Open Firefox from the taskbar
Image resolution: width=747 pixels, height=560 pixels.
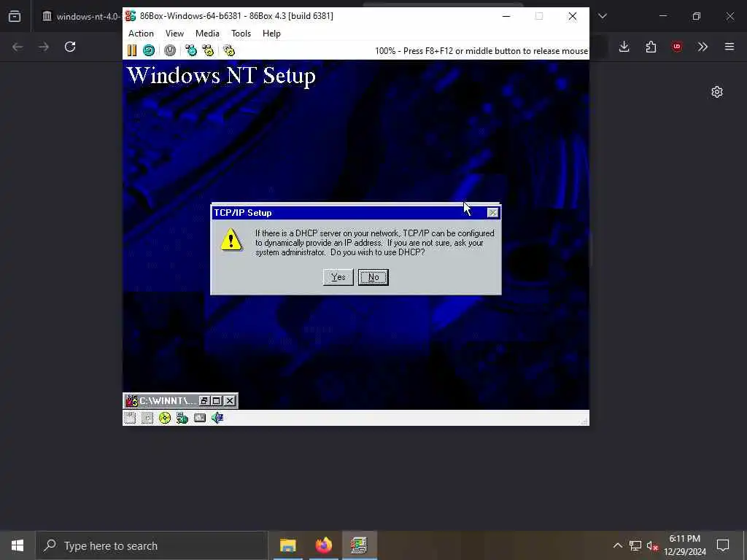click(323, 545)
